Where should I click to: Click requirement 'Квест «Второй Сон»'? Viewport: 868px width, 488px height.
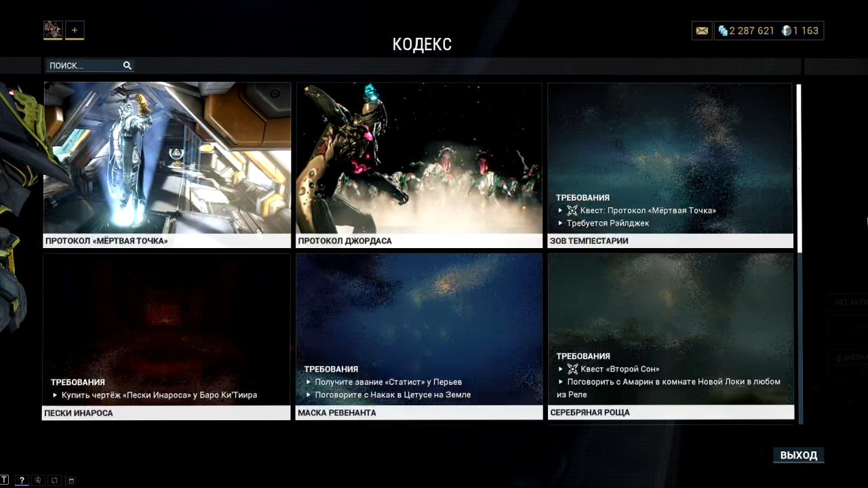click(x=620, y=369)
